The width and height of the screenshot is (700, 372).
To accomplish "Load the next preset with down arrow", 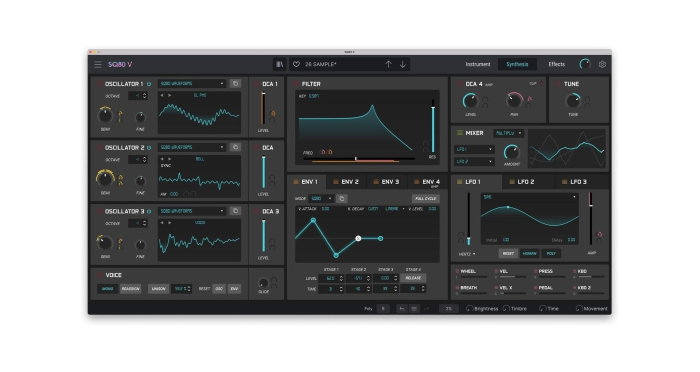I will point(403,64).
